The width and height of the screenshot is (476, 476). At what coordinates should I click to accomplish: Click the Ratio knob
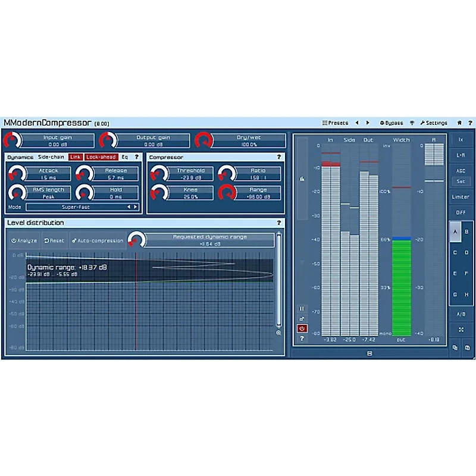coord(227,173)
